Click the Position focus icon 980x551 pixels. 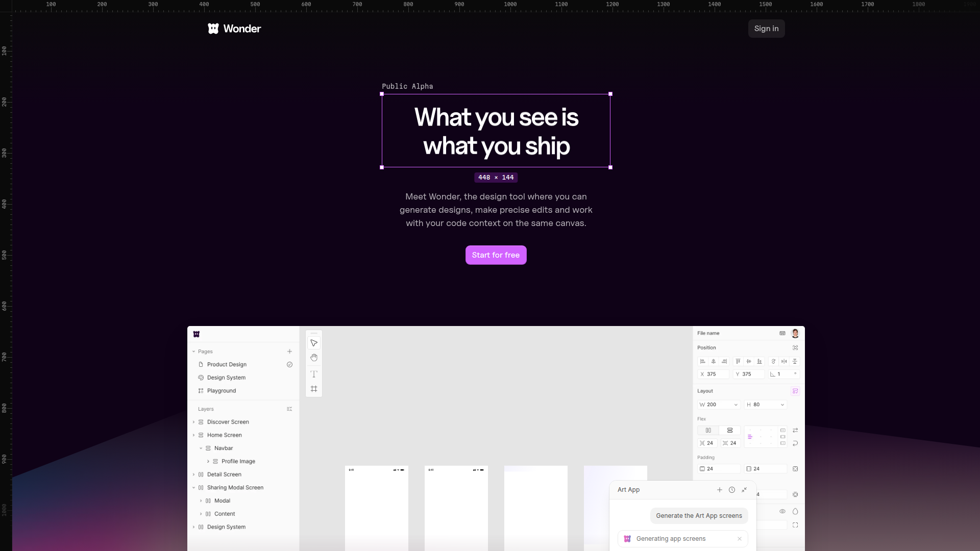coord(795,348)
